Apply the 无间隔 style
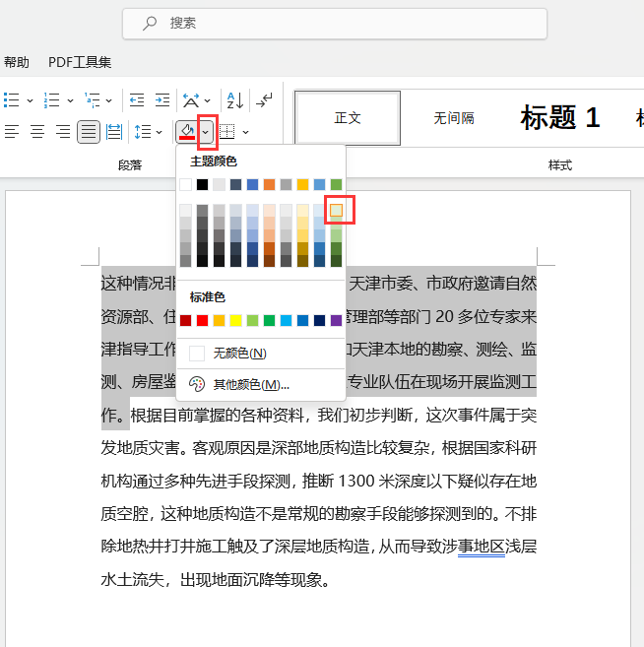This screenshot has height=647, width=644. 453,118
